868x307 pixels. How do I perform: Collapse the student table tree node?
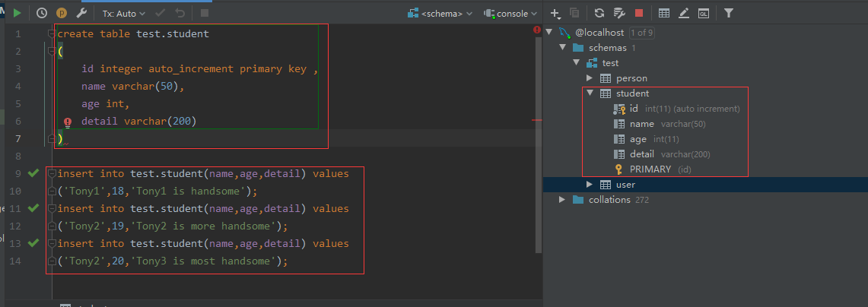pyautogui.click(x=590, y=93)
